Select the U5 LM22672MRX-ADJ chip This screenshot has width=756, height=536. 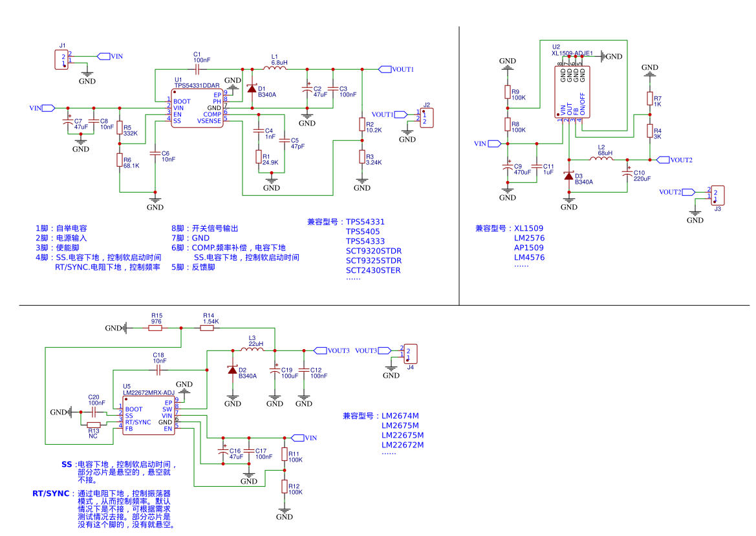pyautogui.click(x=149, y=415)
